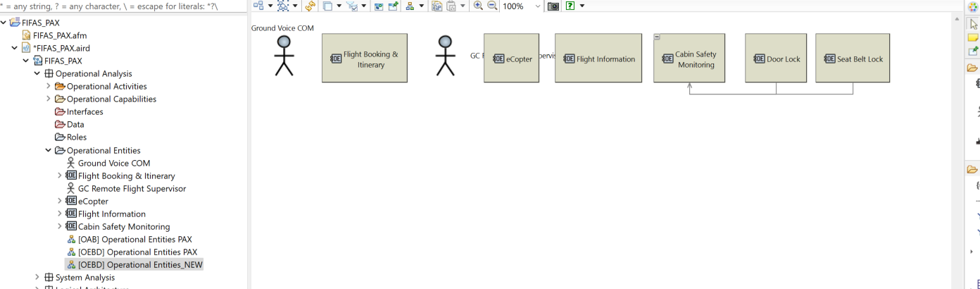The width and height of the screenshot is (980, 289).
Task: Expand the Operational Activities tree node
Action: point(49,86)
